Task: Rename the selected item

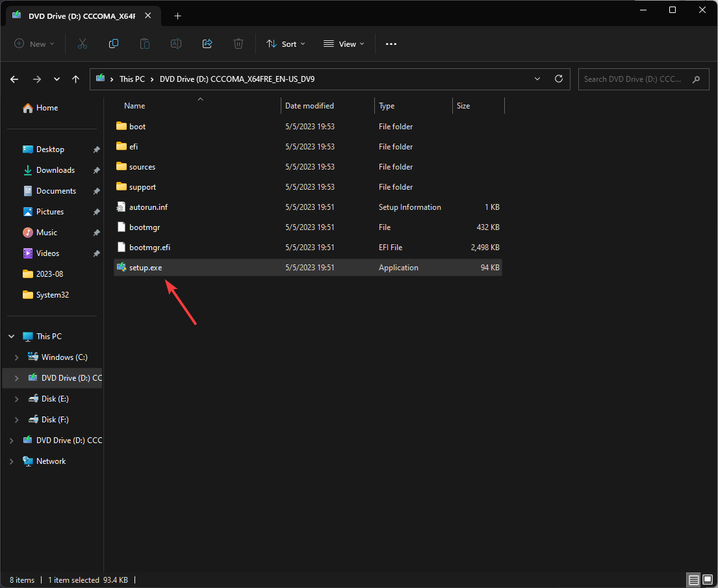Action: click(175, 44)
